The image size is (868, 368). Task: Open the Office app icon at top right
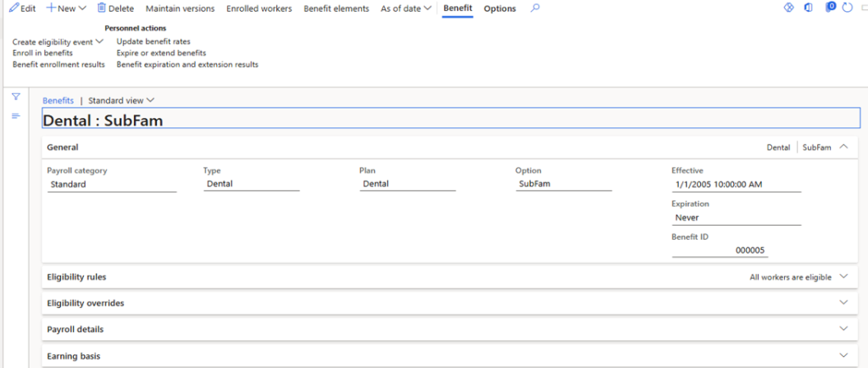[809, 8]
